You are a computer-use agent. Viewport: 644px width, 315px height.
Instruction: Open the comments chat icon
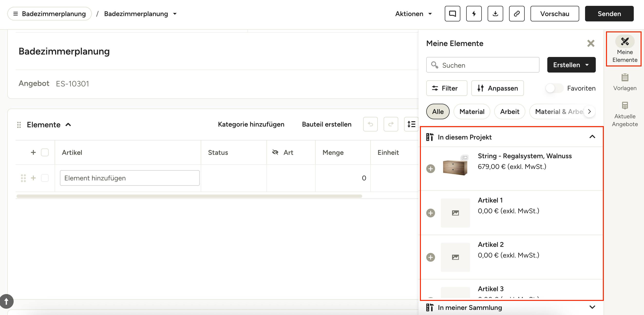[x=452, y=14]
